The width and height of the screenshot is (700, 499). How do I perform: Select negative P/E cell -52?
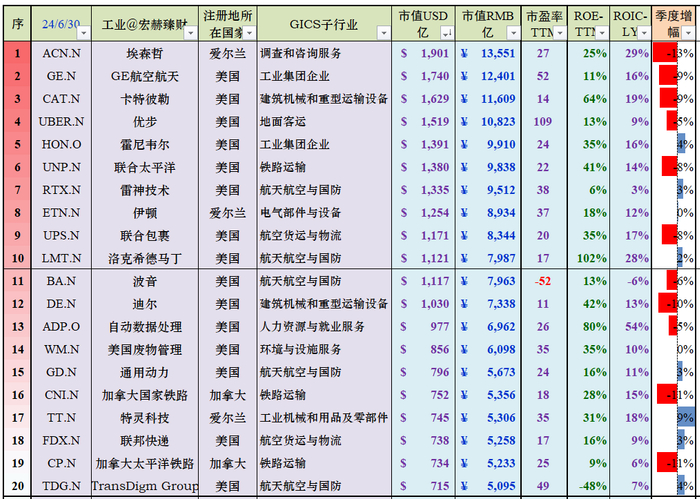point(543,281)
